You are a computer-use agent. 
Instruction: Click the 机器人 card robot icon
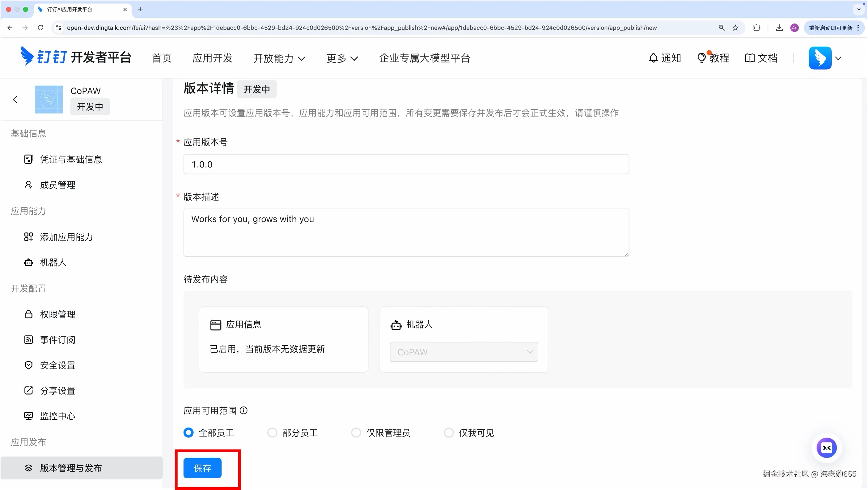(x=396, y=325)
